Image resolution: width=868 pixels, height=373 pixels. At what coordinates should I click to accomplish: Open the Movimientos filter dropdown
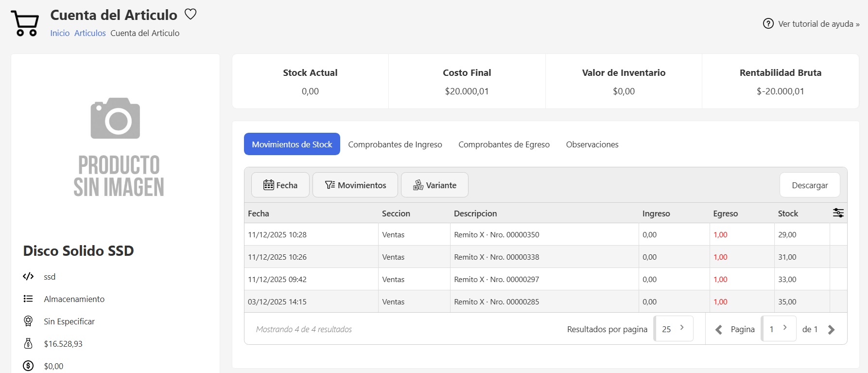point(355,185)
